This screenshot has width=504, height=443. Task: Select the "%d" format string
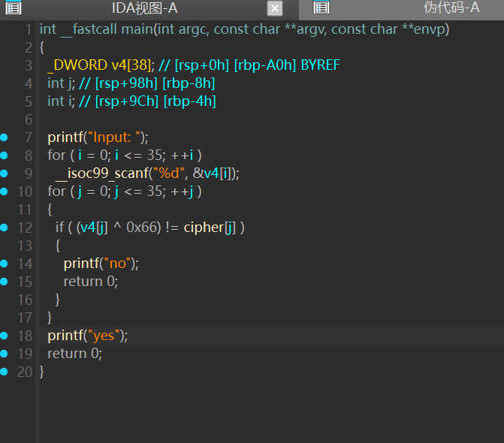point(168,173)
